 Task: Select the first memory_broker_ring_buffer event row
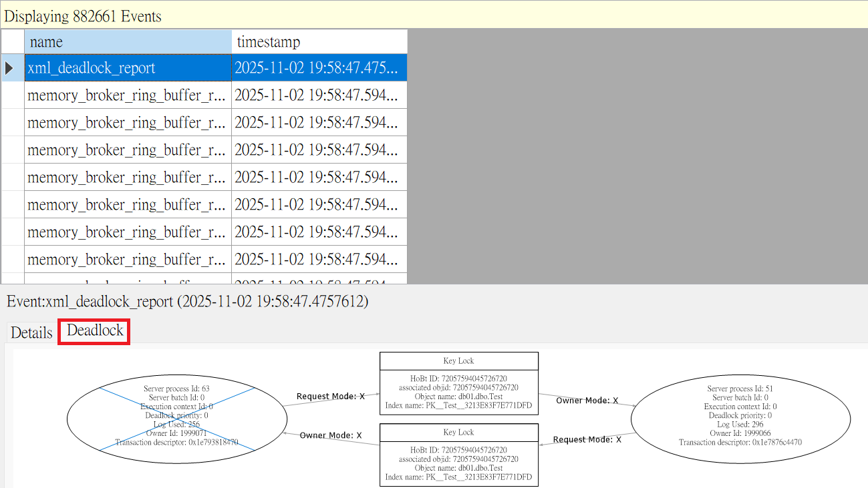tap(128, 95)
